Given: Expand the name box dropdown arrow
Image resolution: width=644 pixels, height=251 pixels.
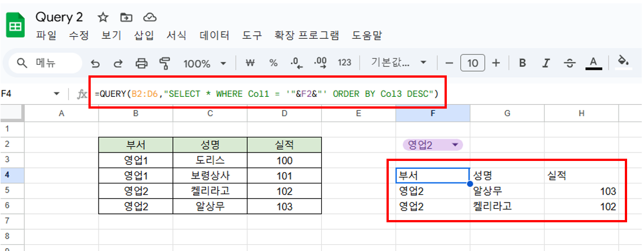Looking at the screenshot, I should pos(57,95).
